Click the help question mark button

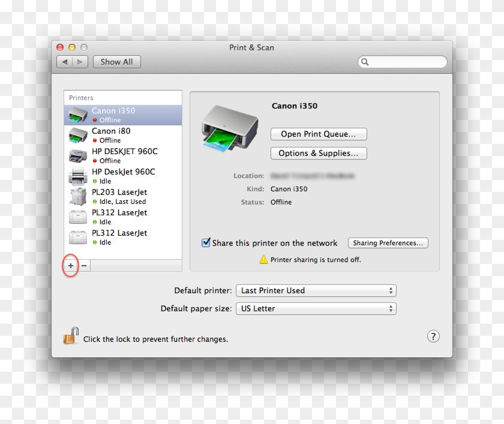tap(433, 336)
